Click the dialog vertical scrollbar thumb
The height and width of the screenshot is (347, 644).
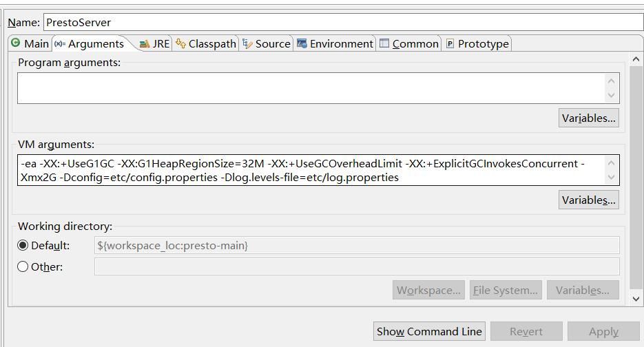click(636, 176)
